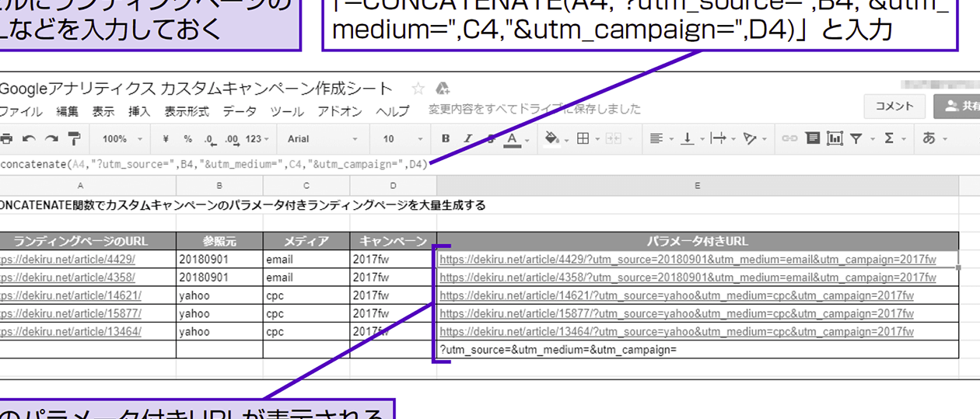Click the merge cells icon

[x=613, y=139]
